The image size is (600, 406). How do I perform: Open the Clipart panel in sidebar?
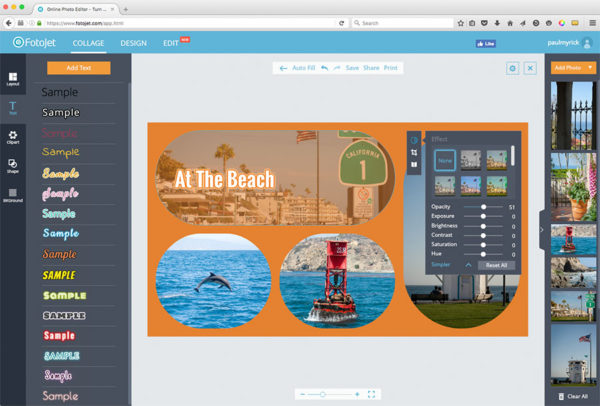coord(13,137)
